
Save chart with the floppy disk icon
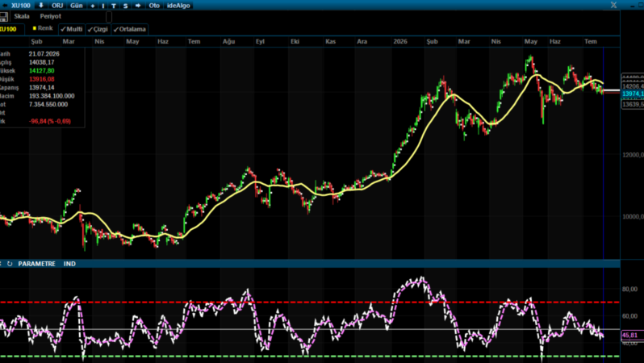point(4,17)
